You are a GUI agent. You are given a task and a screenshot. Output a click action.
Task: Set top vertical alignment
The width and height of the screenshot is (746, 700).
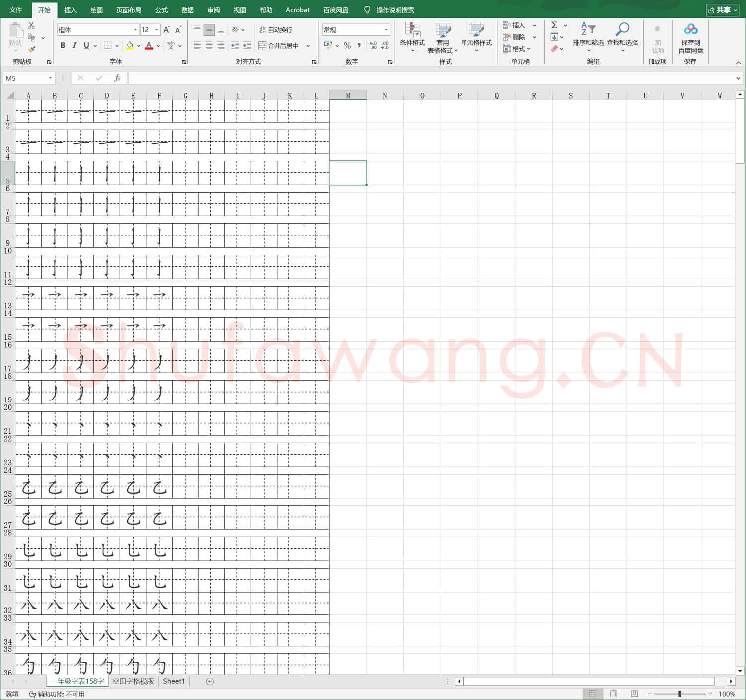tap(197, 30)
